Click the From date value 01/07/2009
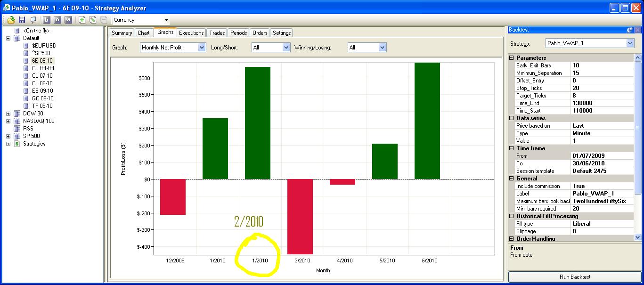This screenshot has height=285, width=644. (602, 156)
